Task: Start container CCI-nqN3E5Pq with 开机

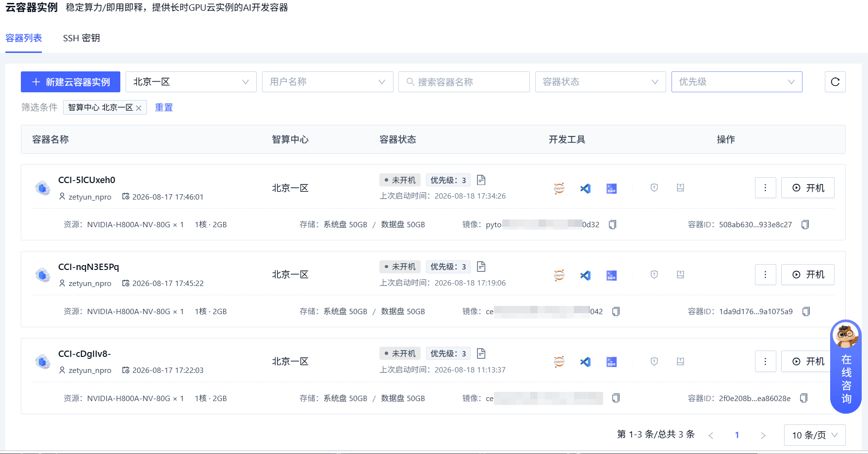Action: point(808,275)
